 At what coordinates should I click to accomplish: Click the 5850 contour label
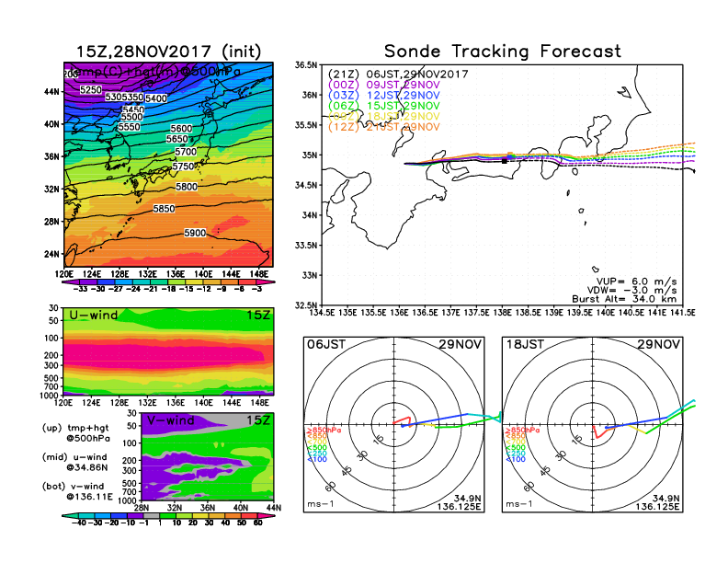point(164,209)
